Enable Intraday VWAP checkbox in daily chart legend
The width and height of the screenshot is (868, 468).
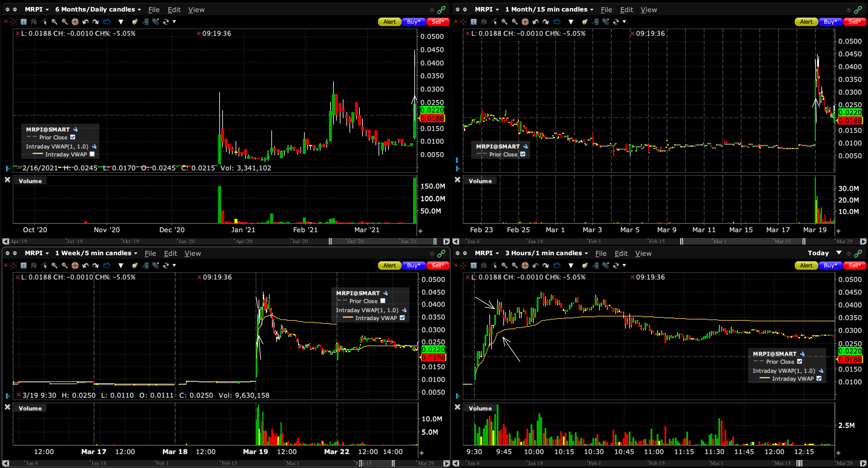[92, 154]
